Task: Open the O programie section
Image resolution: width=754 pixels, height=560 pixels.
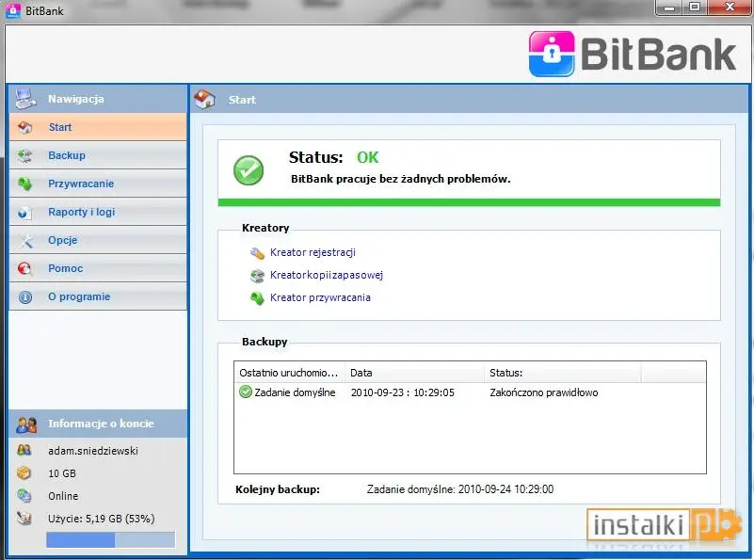Action: (x=98, y=296)
